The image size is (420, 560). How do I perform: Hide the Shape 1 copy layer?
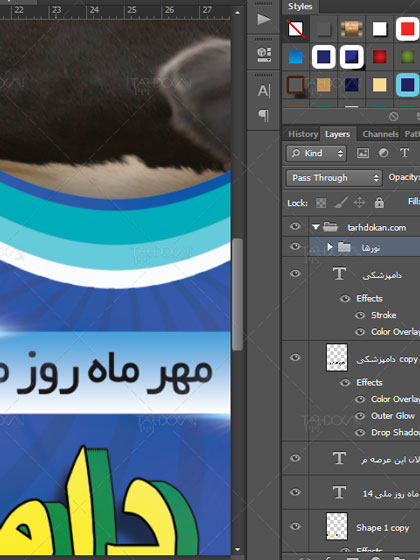pyautogui.click(x=295, y=526)
